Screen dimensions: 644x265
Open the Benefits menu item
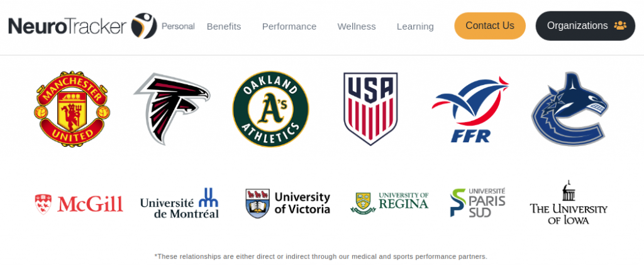point(224,26)
